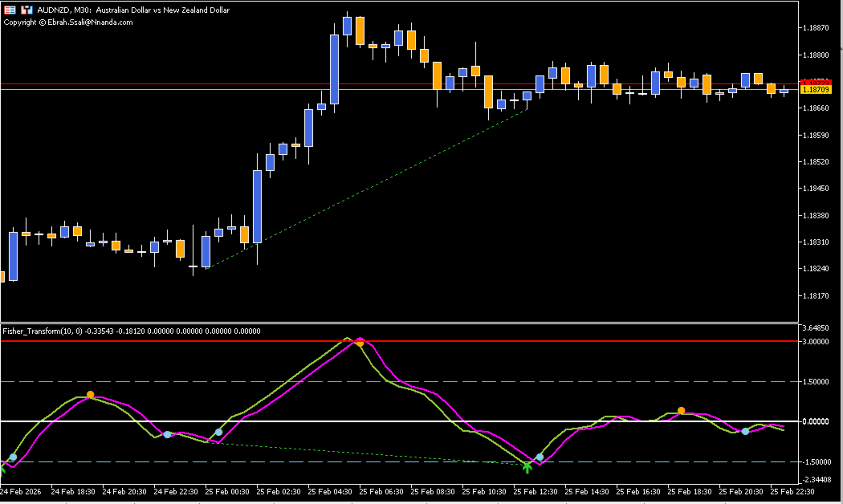This screenshot has width=843, height=504.
Task: Click the orange dot at the 3.00000 peak
Action: click(360, 343)
